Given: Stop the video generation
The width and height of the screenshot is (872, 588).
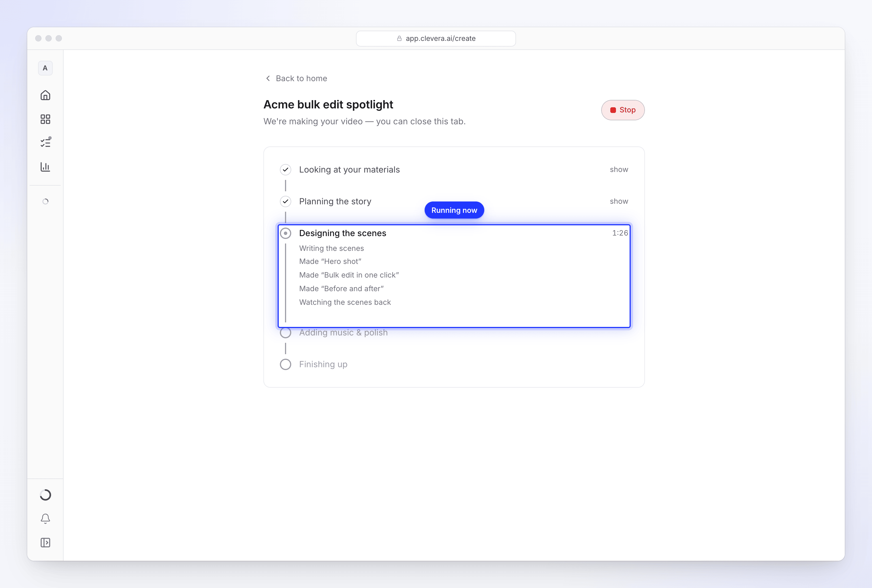Looking at the screenshot, I should tap(622, 110).
